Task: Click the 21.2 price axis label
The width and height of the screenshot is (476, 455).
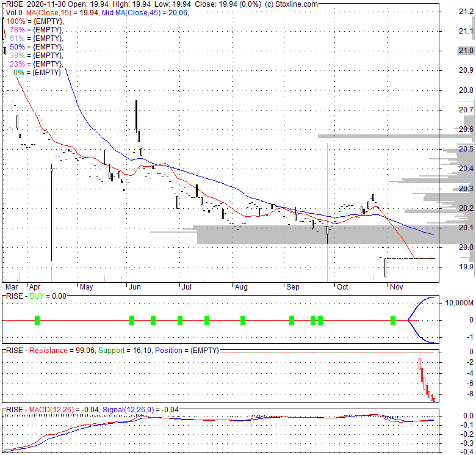Action: pyautogui.click(x=466, y=12)
